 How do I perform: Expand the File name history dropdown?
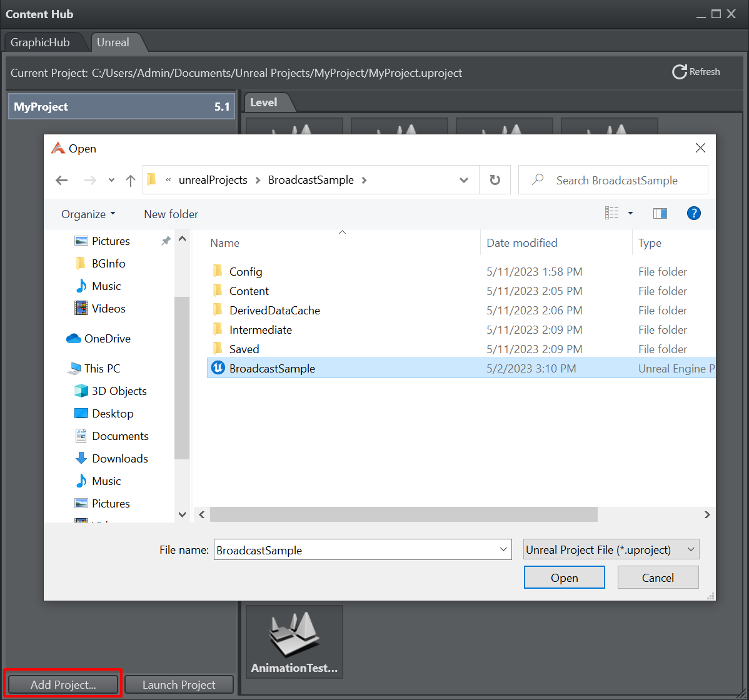tap(503, 550)
